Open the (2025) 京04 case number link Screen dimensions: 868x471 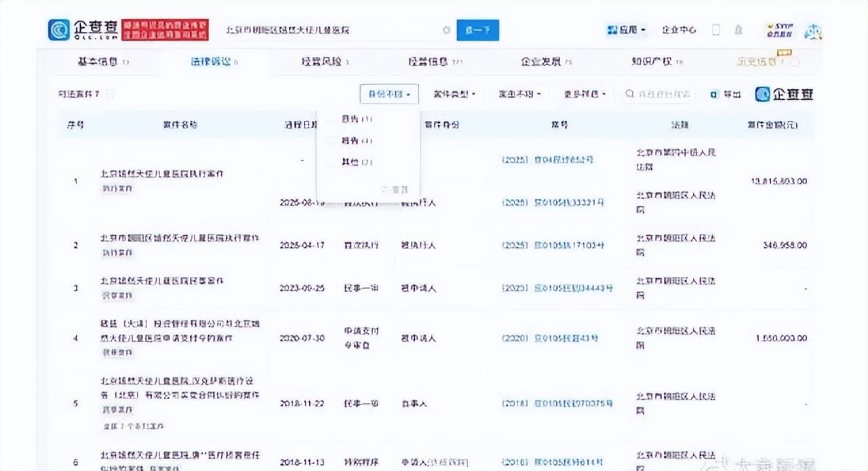pos(547,159)
